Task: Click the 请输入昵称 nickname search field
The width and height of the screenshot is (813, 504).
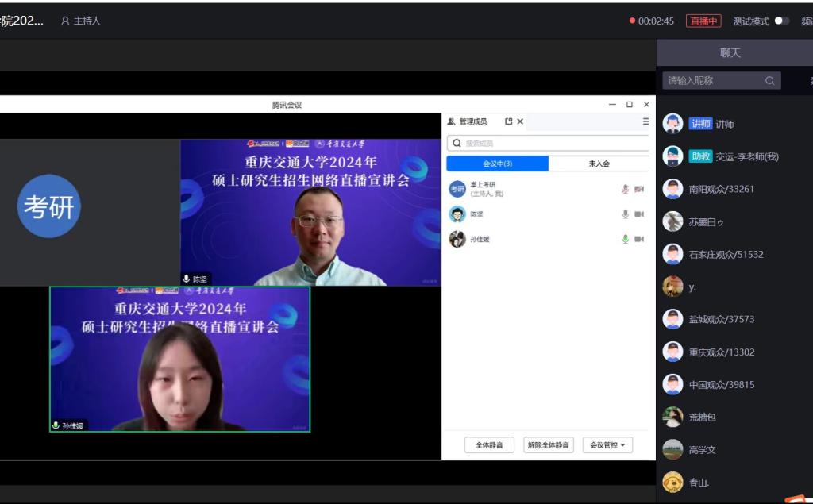Action: (721, 80)
